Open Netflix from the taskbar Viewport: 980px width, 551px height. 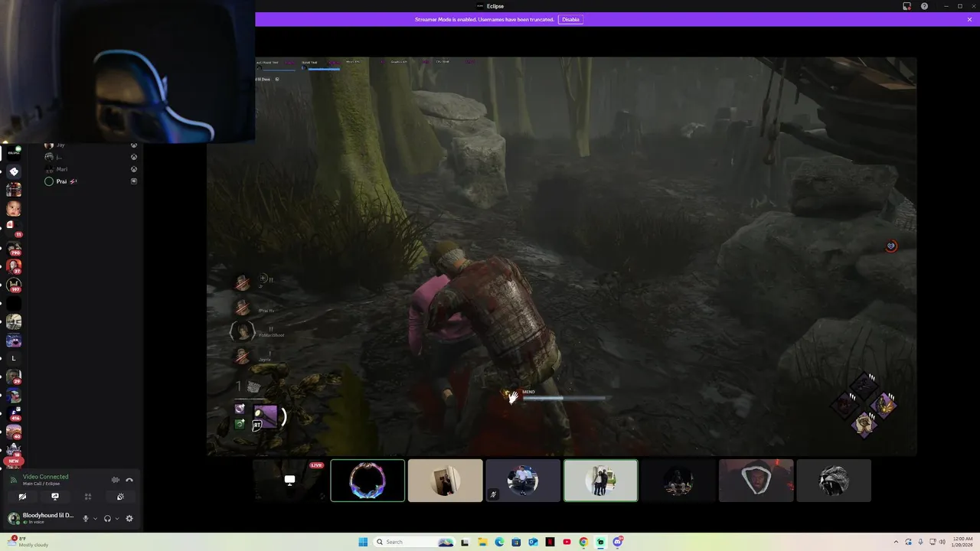click(550, 542)
